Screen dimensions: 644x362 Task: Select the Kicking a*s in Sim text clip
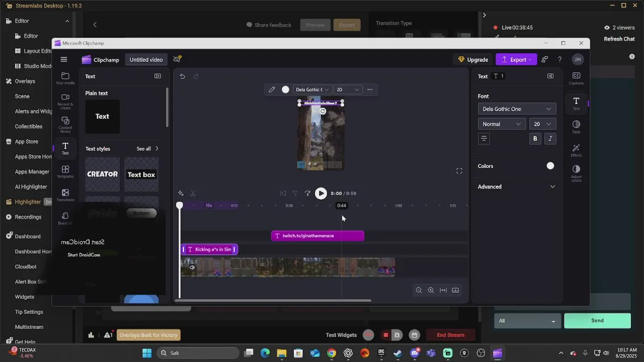(209, 249)
